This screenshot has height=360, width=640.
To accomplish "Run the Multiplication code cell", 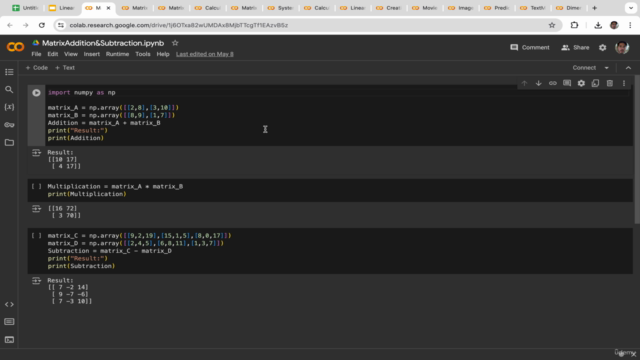I will tap(36, 187).
